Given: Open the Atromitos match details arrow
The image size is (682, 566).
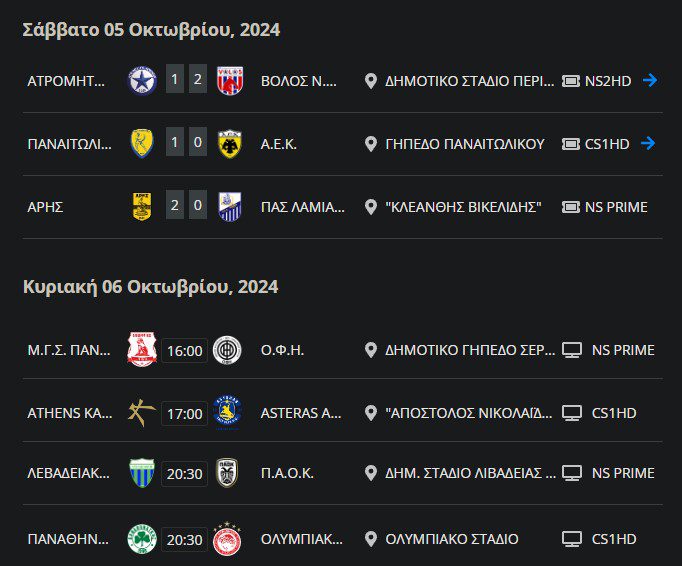Looking at the screenshot, I should pos(649,81).
